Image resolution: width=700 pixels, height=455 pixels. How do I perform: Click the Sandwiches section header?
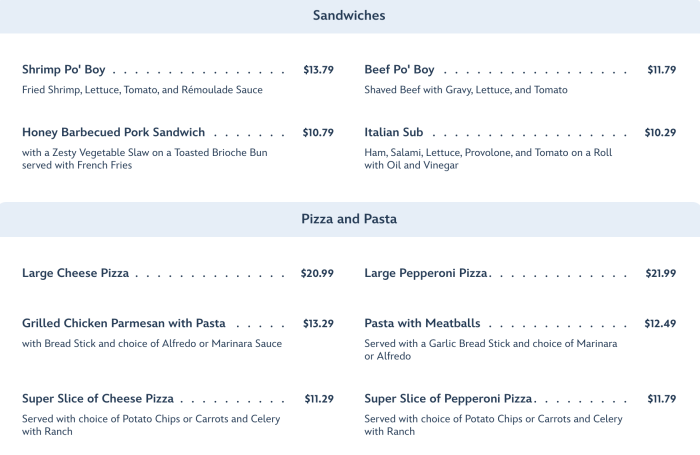click(349, 16)
